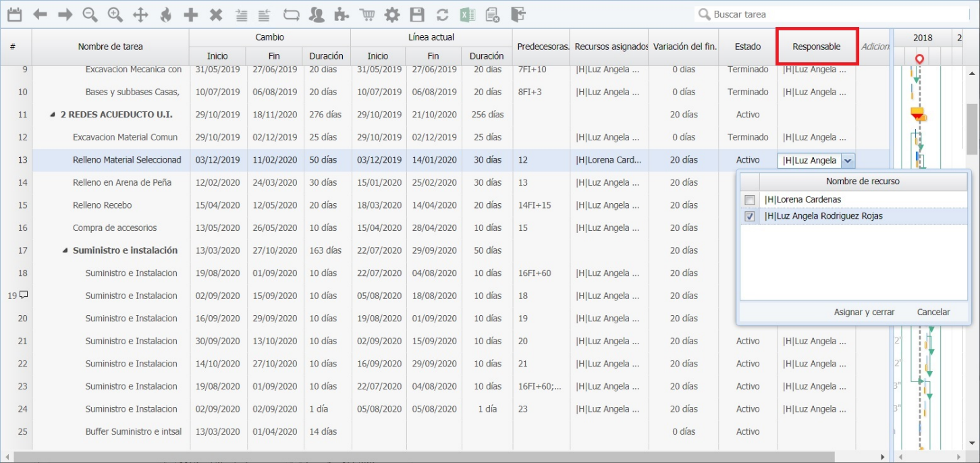Add a new task with the plus icon
Image resolution: width=980 pixels, height=463 pixels.
click(x=191, y=14)
